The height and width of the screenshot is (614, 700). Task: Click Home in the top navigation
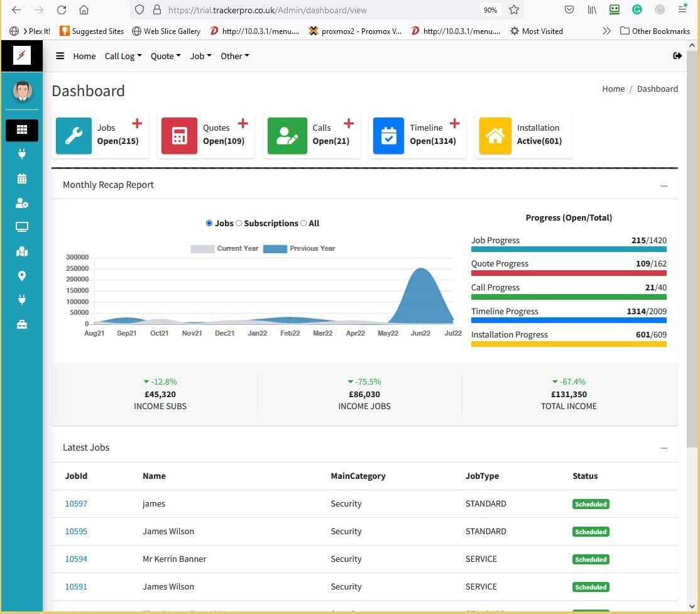84,56
